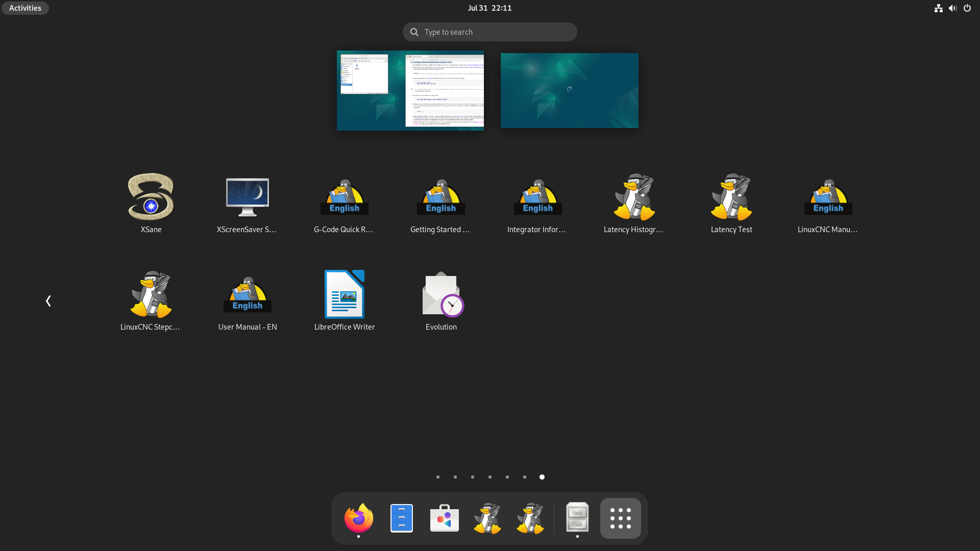This screenshot has width=980, height=551.
Task: Toggle the Show Applications grid button
Action: (621, 518)
